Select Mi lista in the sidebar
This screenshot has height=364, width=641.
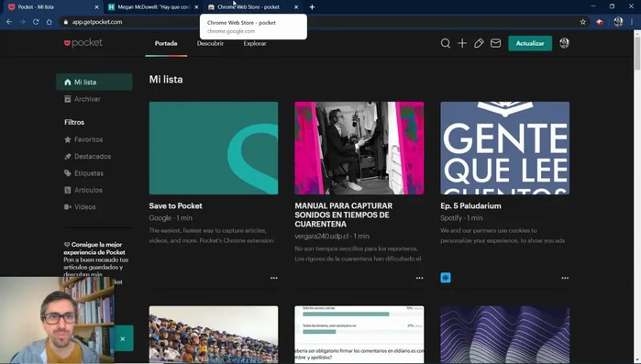click(x=94, y=83)
